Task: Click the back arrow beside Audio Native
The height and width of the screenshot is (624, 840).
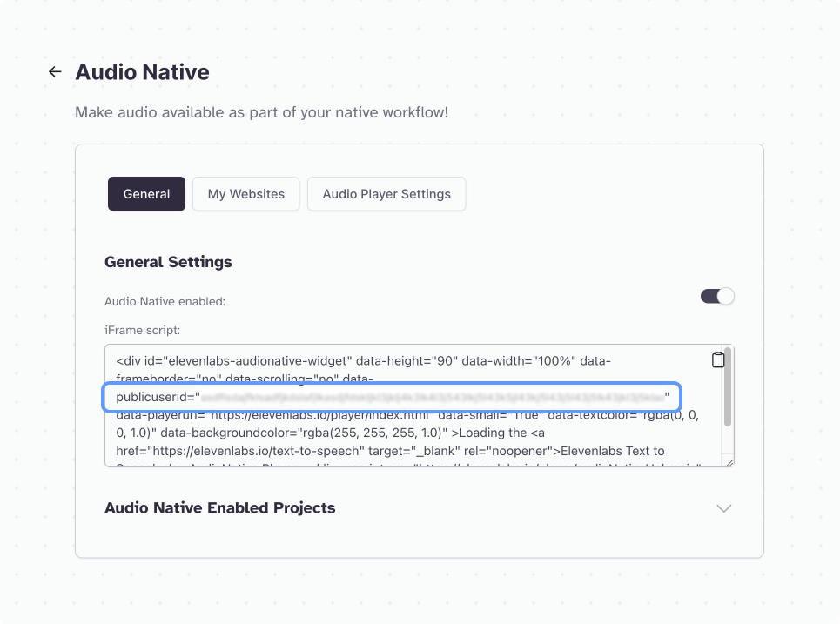Action: 55,72
